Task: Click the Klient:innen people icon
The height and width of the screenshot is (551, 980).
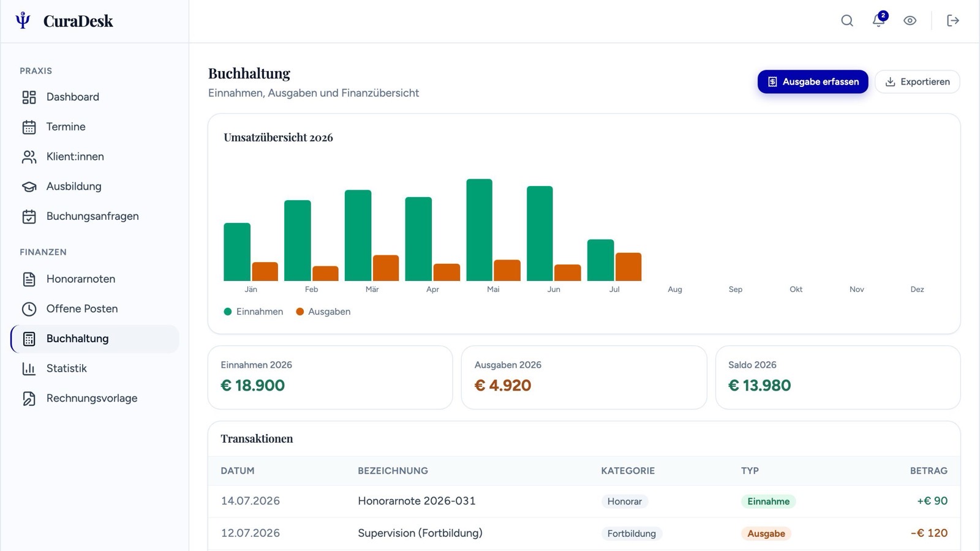Action: tap(29, 157)
